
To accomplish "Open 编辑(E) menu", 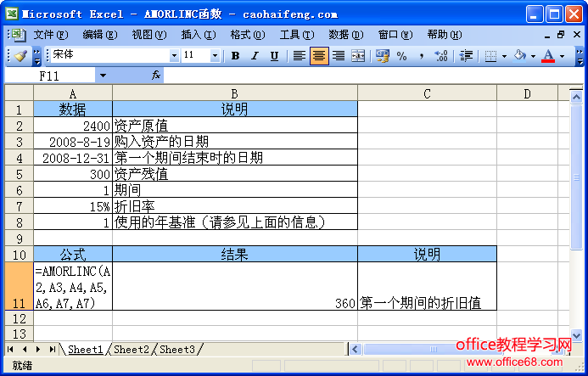I will [100, 35].
